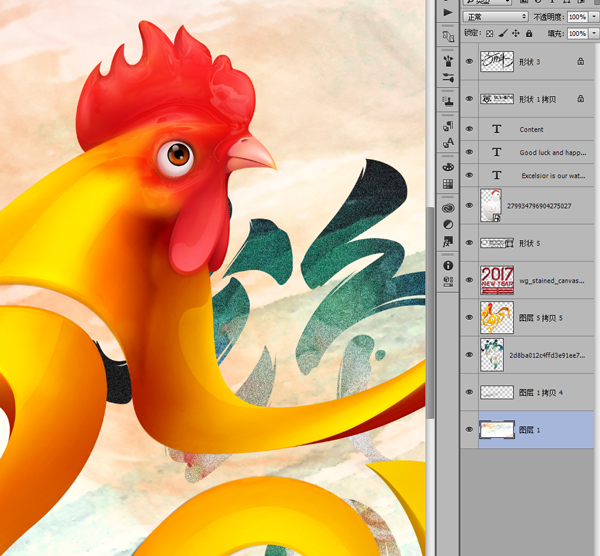Hide the Good luck and happ... layer
600x556 pixels.
coord(469,152)
